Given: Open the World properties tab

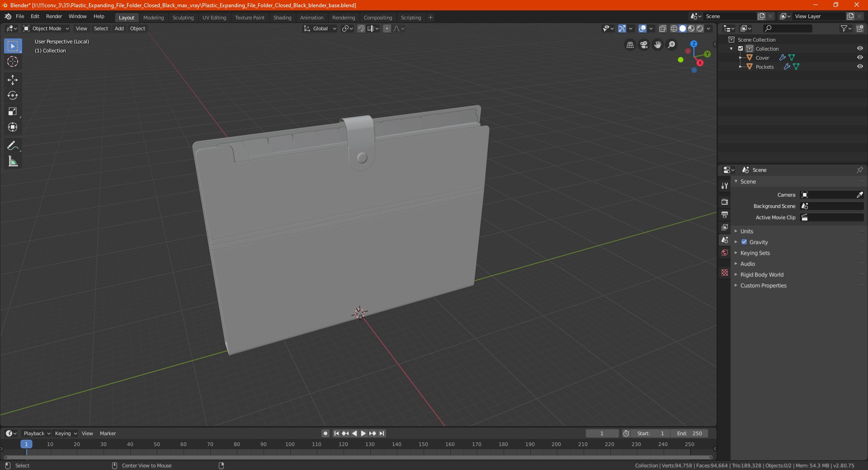Looking at the screenshot, I should coord(725,253).
